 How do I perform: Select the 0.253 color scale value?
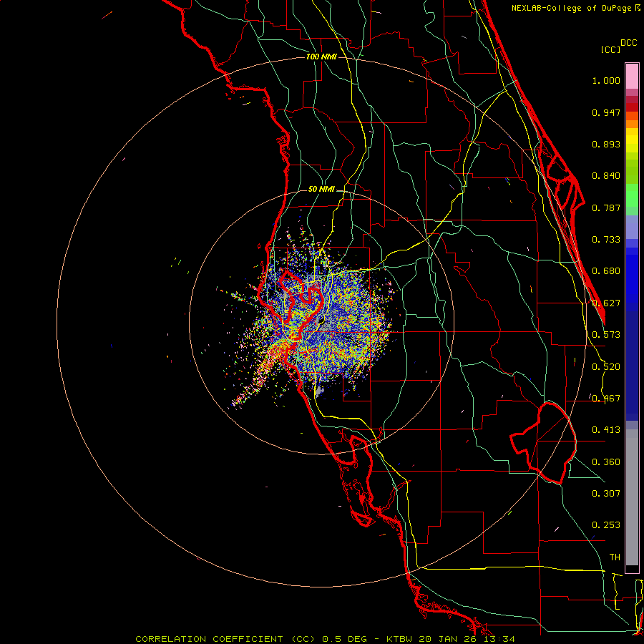pos(606,525)
